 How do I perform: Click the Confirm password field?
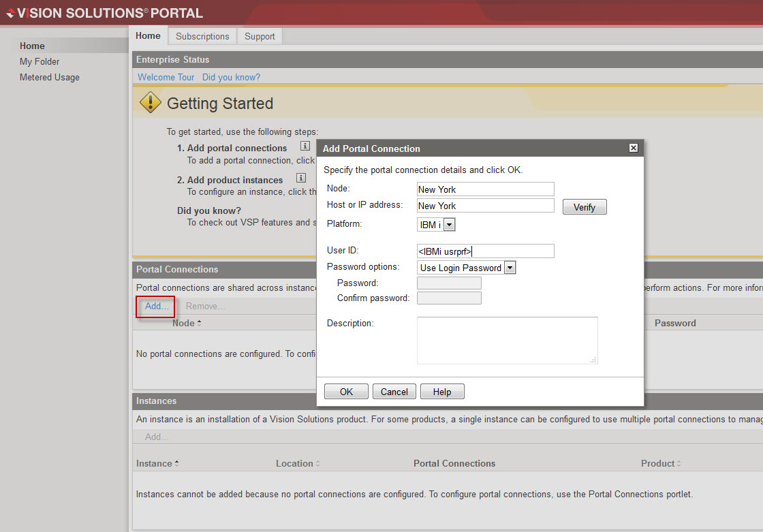[x=449, y=298]
